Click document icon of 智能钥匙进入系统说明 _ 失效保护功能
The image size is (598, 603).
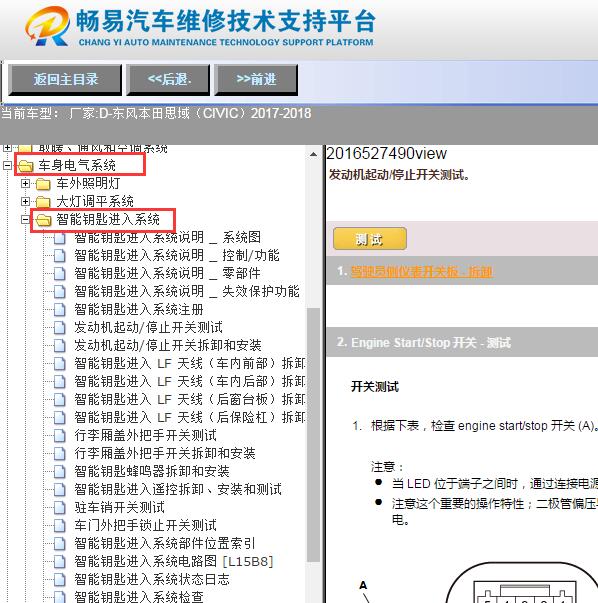pyautogui.click(x=60, y=292)
